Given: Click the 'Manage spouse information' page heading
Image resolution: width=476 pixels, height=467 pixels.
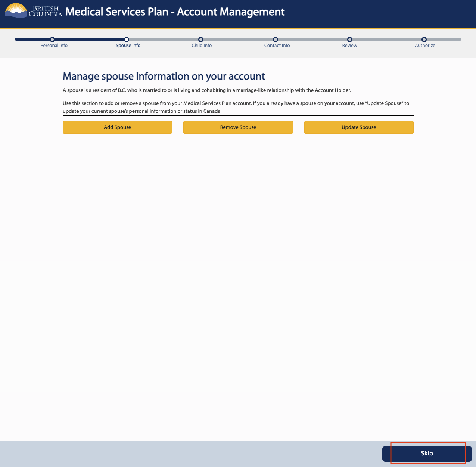Looking at the screenshot, I should pyautogui.click(x=164, y=77).
